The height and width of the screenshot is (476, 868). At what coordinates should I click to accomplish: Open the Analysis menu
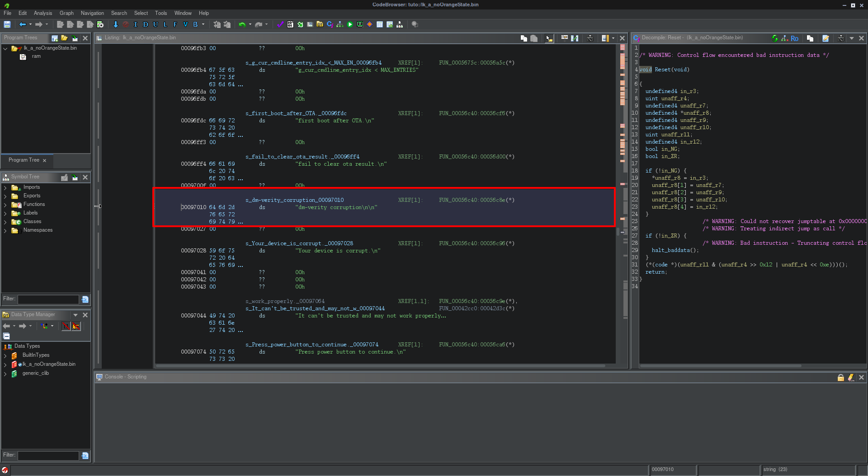(43, 13)
